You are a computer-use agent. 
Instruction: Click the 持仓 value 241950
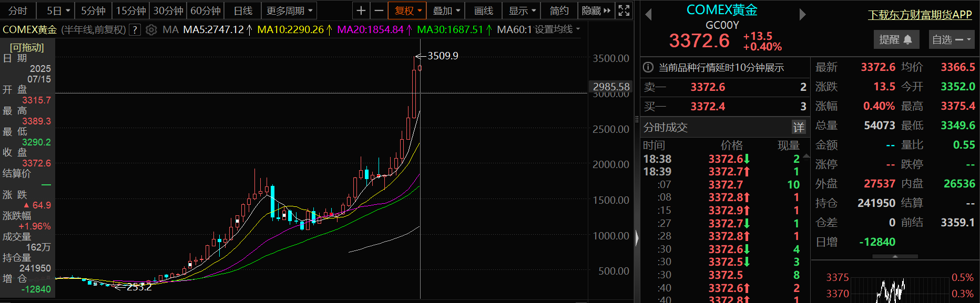pyautogui.click(x=876, y=203)
